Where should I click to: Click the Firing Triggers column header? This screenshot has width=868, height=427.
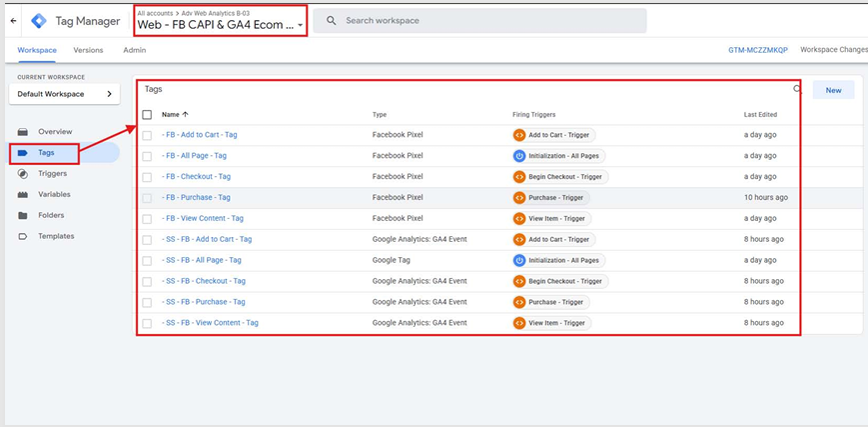pos(533,115)
